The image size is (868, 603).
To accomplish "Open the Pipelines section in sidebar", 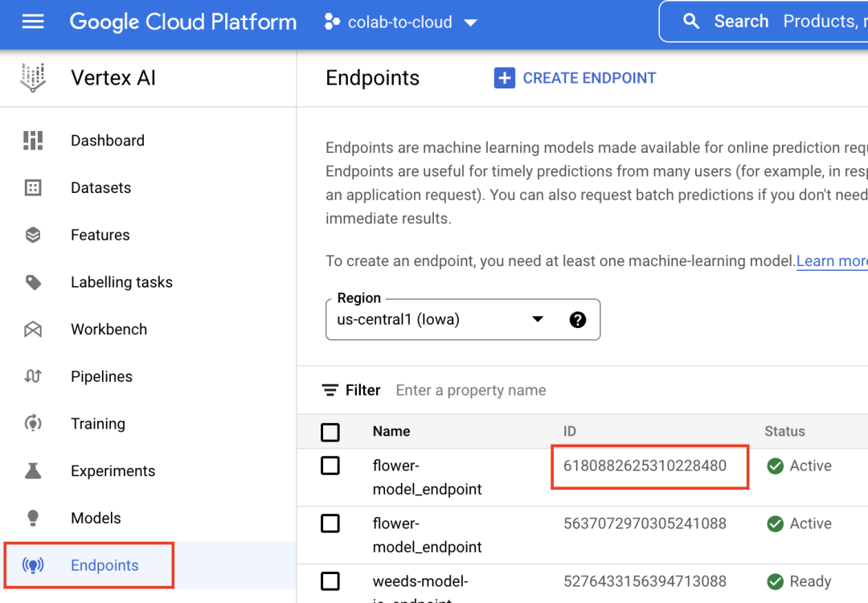I will [x=101, y=376].
